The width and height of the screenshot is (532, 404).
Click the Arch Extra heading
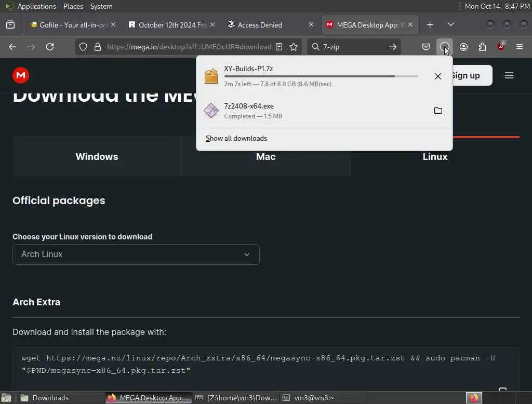(36, 302)
